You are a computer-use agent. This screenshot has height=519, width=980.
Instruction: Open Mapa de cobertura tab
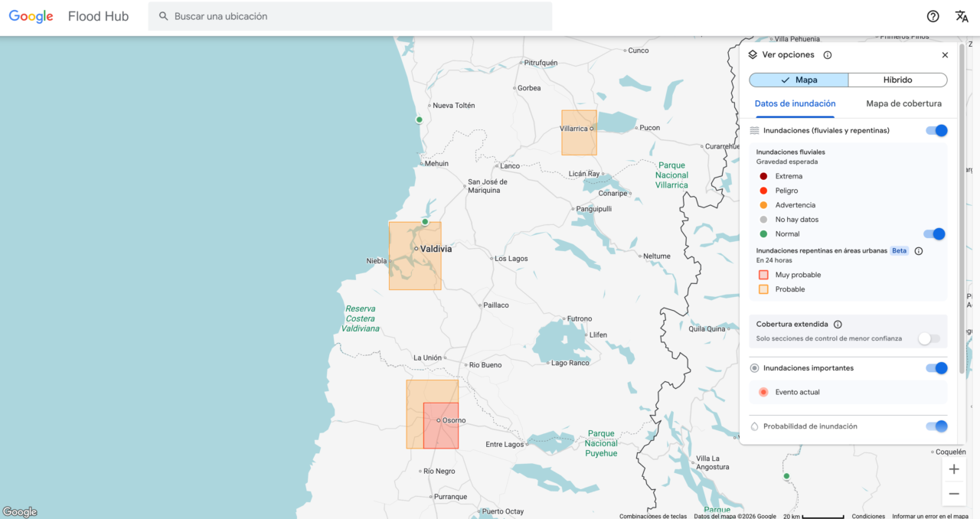click(903, 104)
